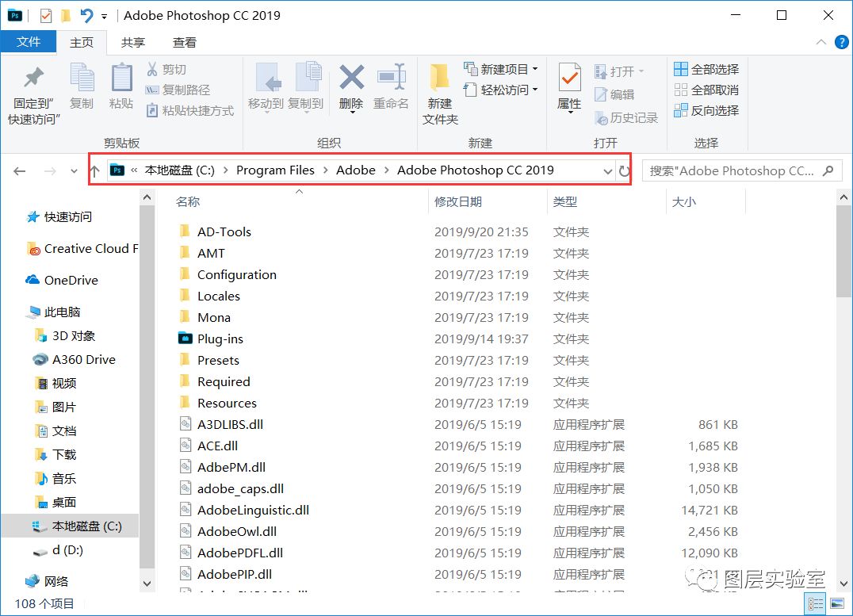Open the New item (新建项目) dropdown

coord(500,69)
